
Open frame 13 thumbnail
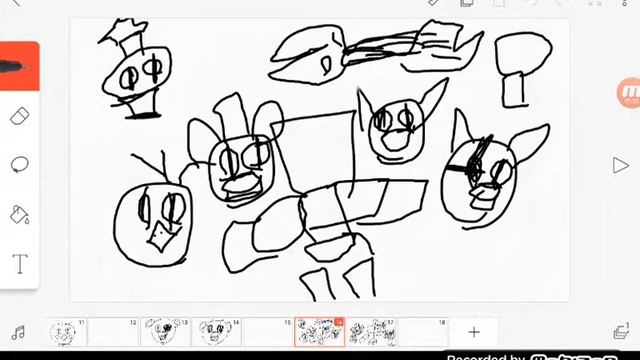(x=165, y=332)
